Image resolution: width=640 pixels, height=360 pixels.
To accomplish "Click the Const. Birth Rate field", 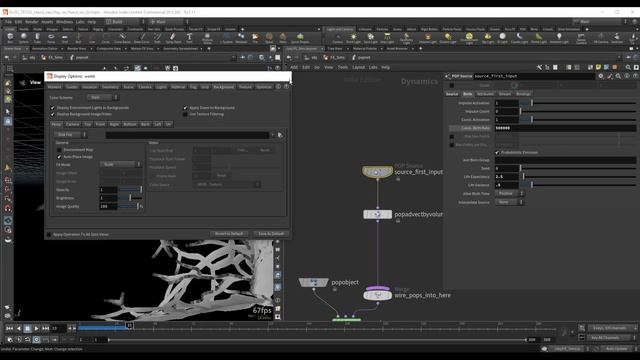I will [565, 128].
